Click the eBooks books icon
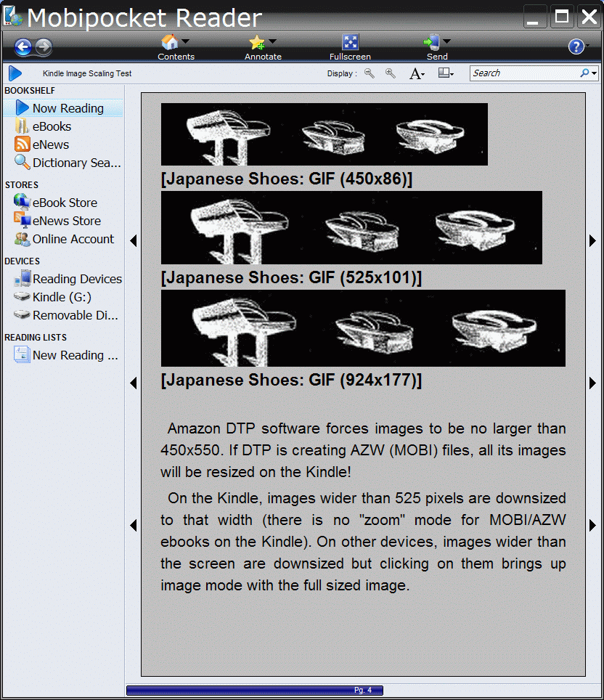The height and width of the screenshot is (700, 604). (23, 126)
